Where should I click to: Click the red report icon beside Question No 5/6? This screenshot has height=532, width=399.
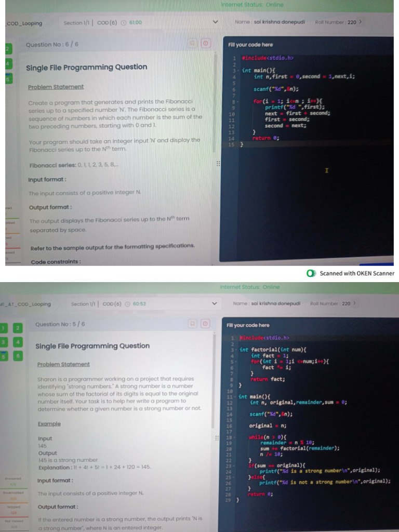pos(205,324)
